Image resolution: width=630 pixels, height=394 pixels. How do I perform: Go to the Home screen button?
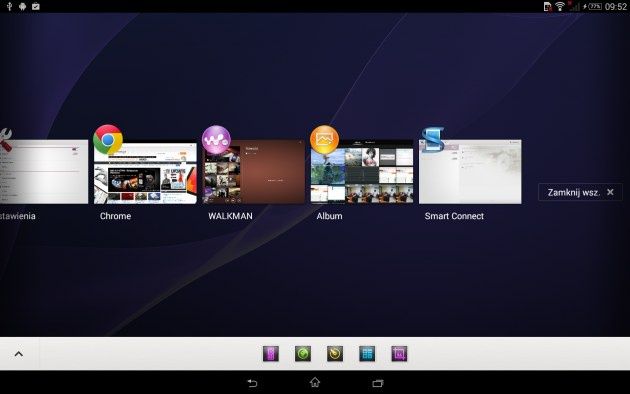point(315,382)
